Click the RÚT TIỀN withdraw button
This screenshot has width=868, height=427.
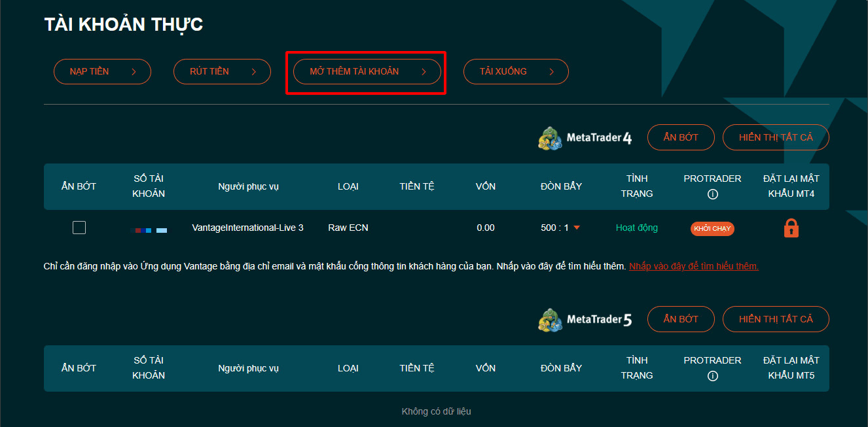coord(222,72)
